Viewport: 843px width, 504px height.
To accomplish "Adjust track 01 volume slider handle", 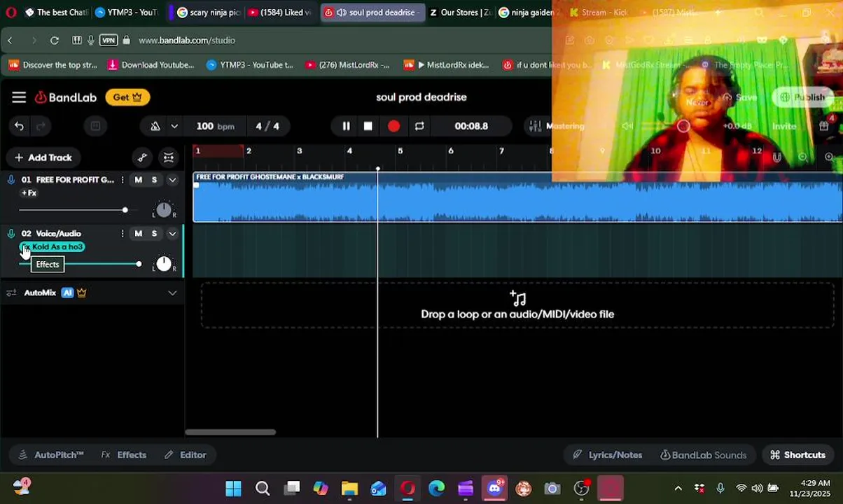I will tap(125, 210).
